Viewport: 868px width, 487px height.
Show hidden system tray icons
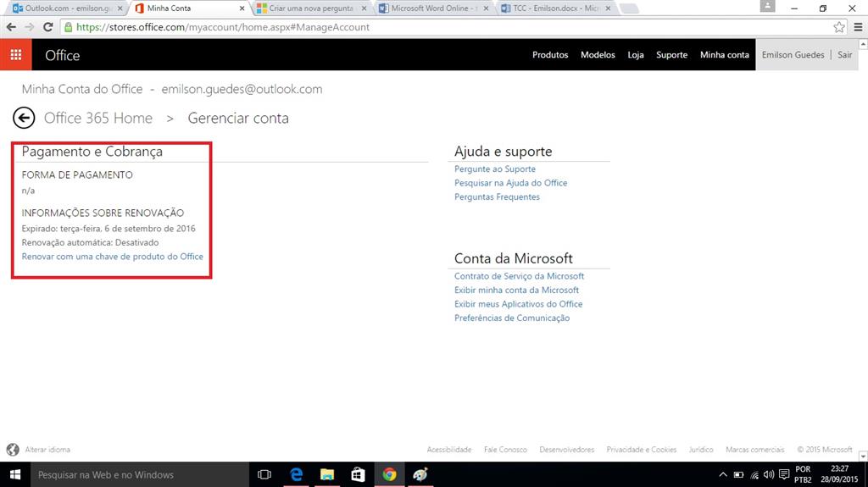click(x=723, y=474)
